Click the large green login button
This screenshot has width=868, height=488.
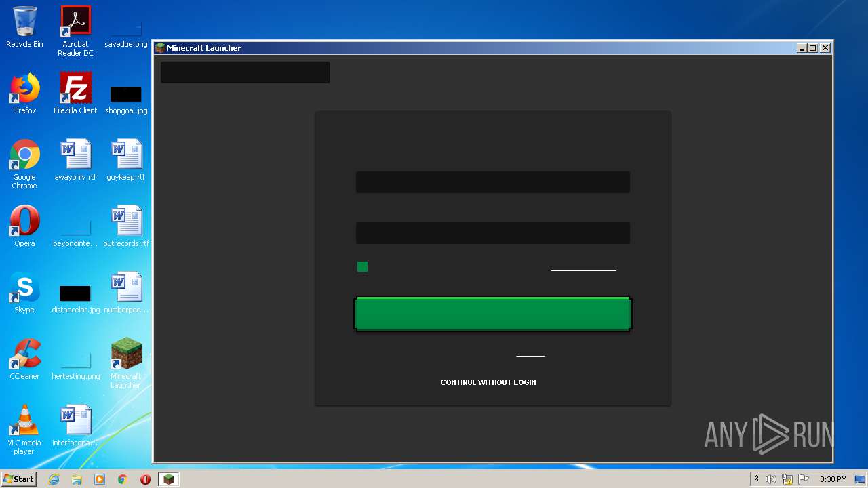coord(493,314)
